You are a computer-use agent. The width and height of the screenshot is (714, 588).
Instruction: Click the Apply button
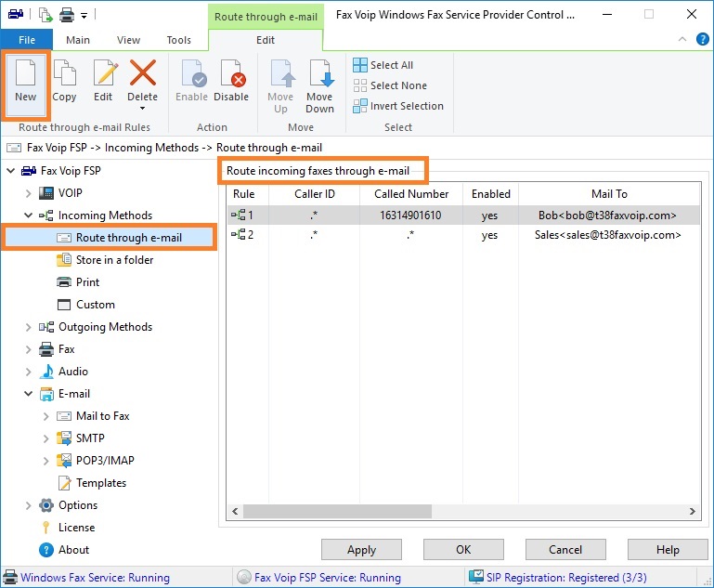pos(361,550)
